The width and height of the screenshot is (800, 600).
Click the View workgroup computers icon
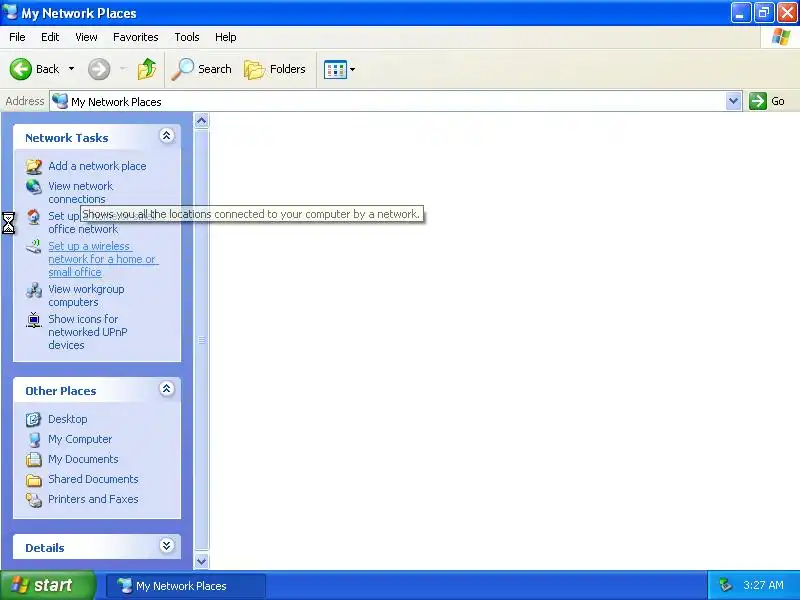(34, 290)
